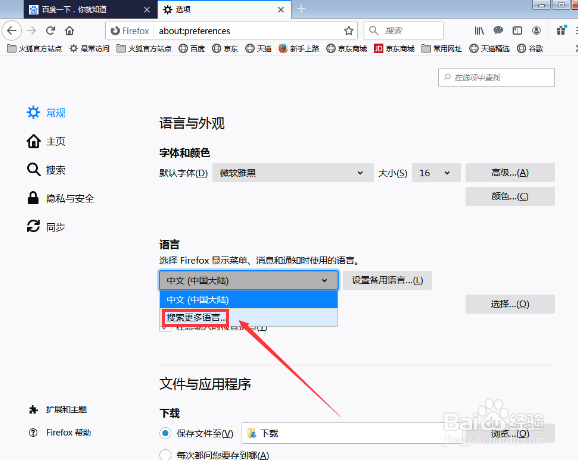Open the 常用网址 bookmark folder
The image size is (578, 460).
tap(442, 48)
